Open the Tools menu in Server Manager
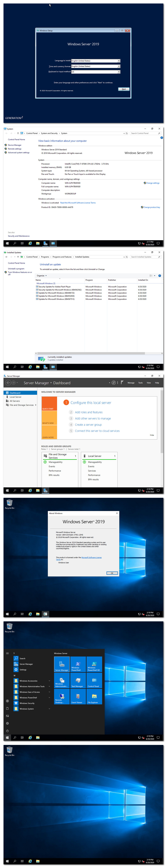The image size is (167, 868). coord(141,383)
